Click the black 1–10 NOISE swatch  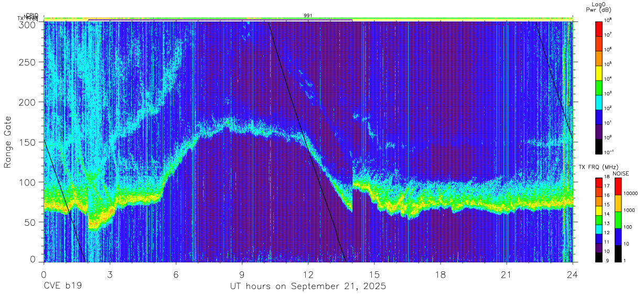(x=618, y=254)
